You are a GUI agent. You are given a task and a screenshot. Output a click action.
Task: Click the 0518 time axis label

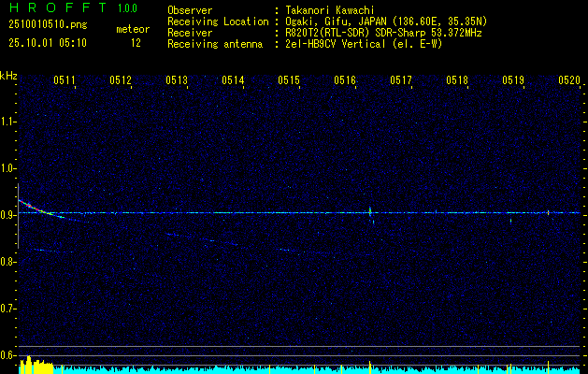(457, 79)
